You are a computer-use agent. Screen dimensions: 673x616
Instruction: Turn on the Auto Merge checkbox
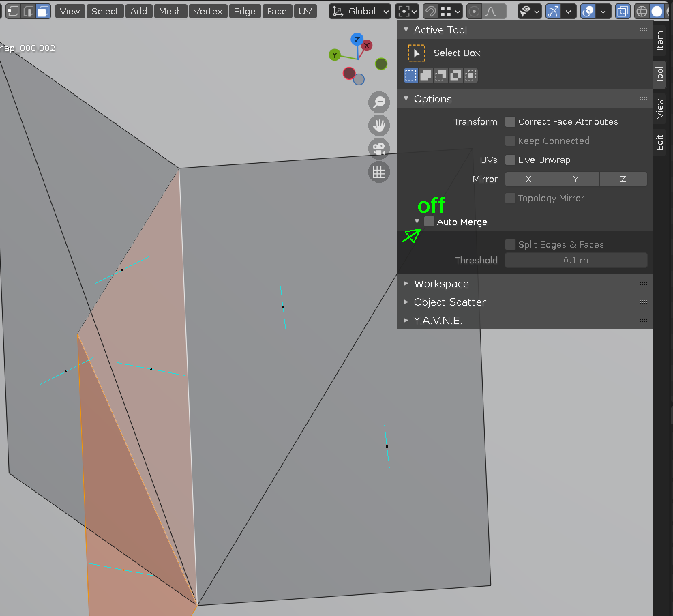point(429,222)
